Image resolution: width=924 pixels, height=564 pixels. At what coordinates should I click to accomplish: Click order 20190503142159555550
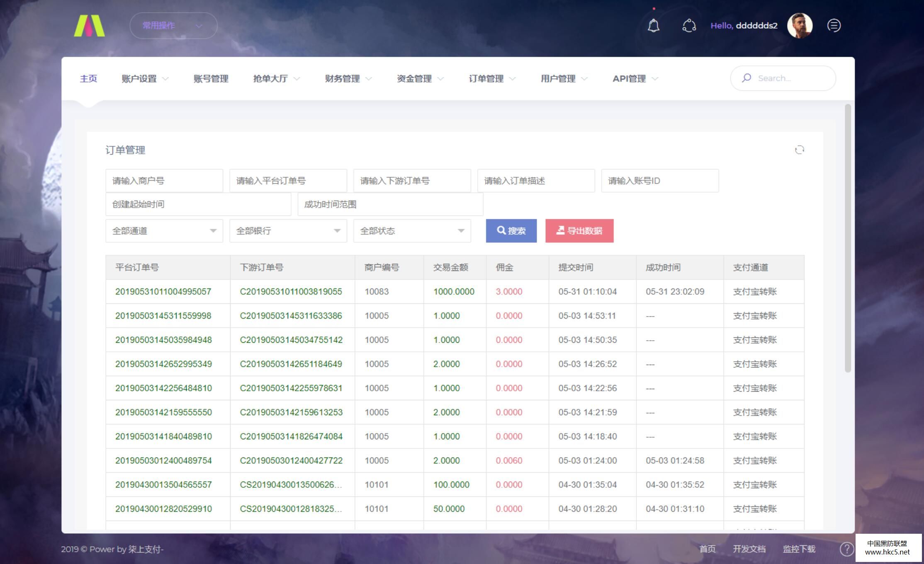pyautogui.click(x=163, y=412)
